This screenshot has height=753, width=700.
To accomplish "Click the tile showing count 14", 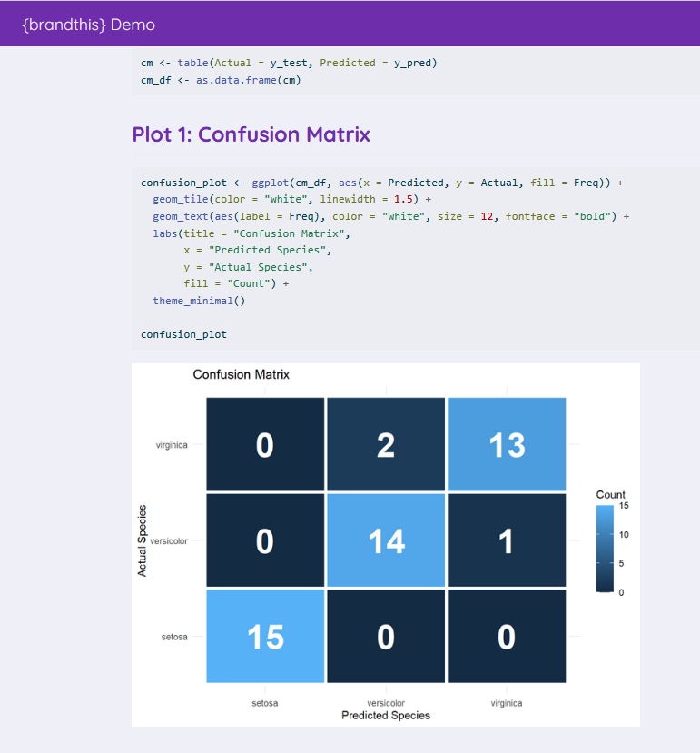I will click(x=386, y=540).
